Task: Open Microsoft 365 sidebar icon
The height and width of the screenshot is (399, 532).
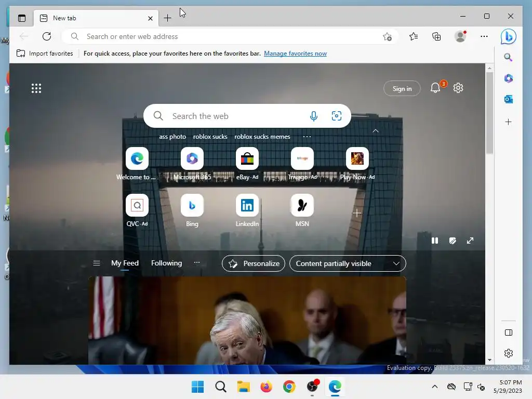Action: (x=508, y=78)
